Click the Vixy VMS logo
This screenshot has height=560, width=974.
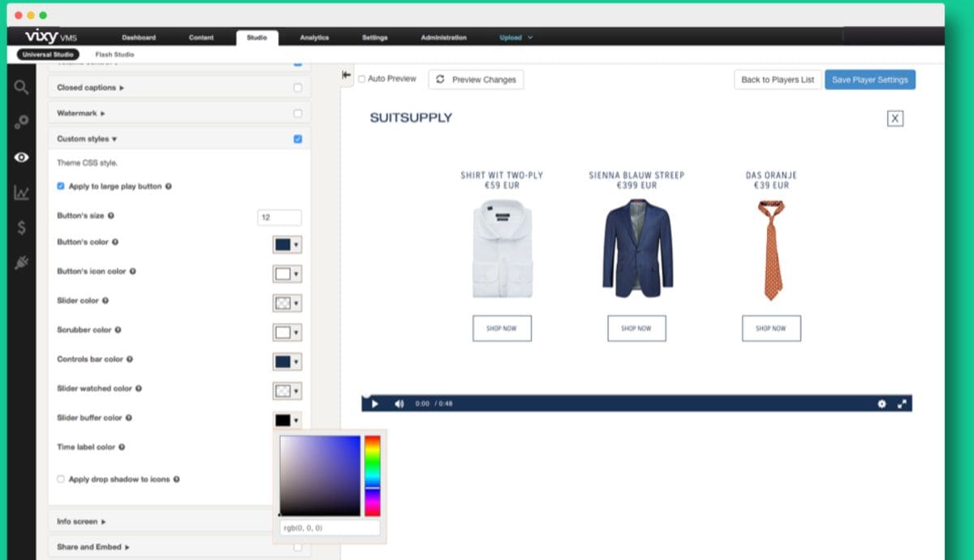[51, 37]
